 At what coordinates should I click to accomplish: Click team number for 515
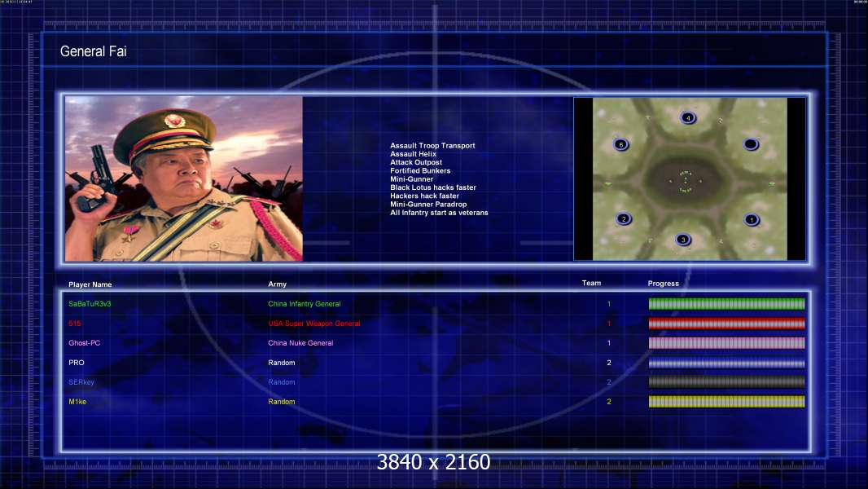point(609,324)
